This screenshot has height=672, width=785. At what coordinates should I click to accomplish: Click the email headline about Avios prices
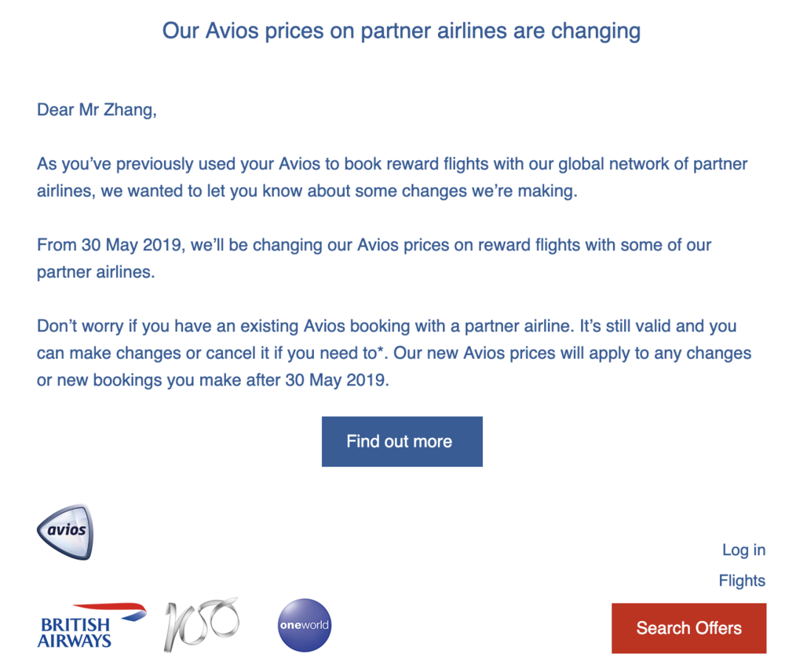pos(401,31)
